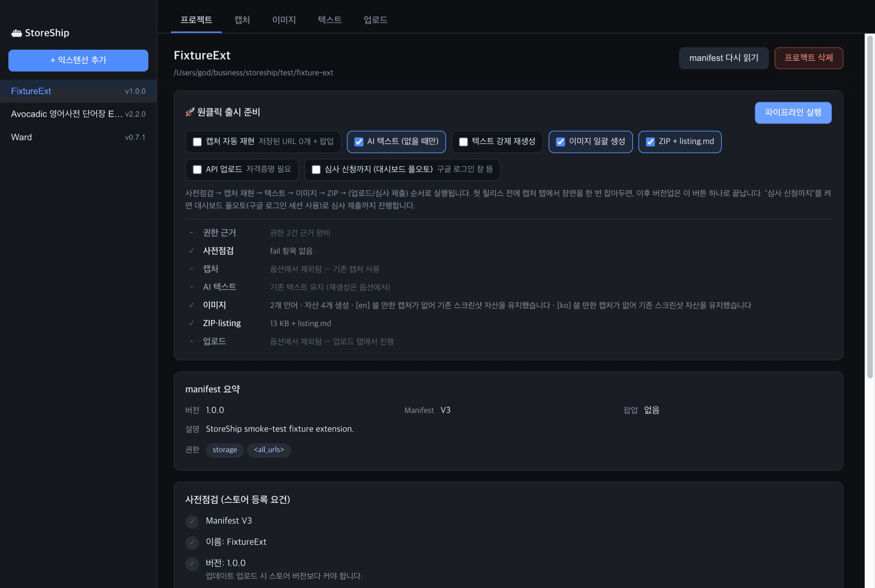This screenshot has height=588, width=875.
Task: Click the + 익스텐션 추가 button
Action: (x=78, y=60)
